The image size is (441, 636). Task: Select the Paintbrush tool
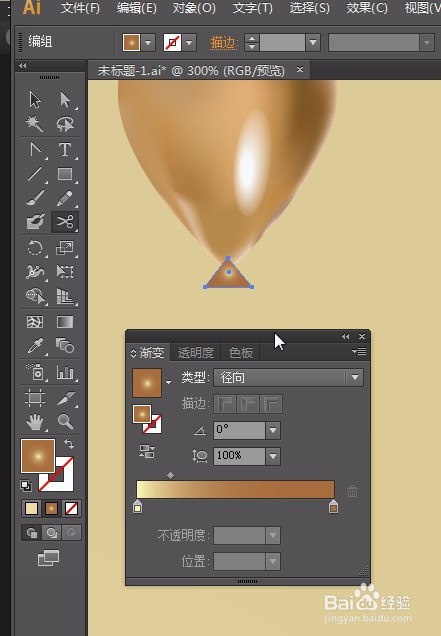[35, 198]
